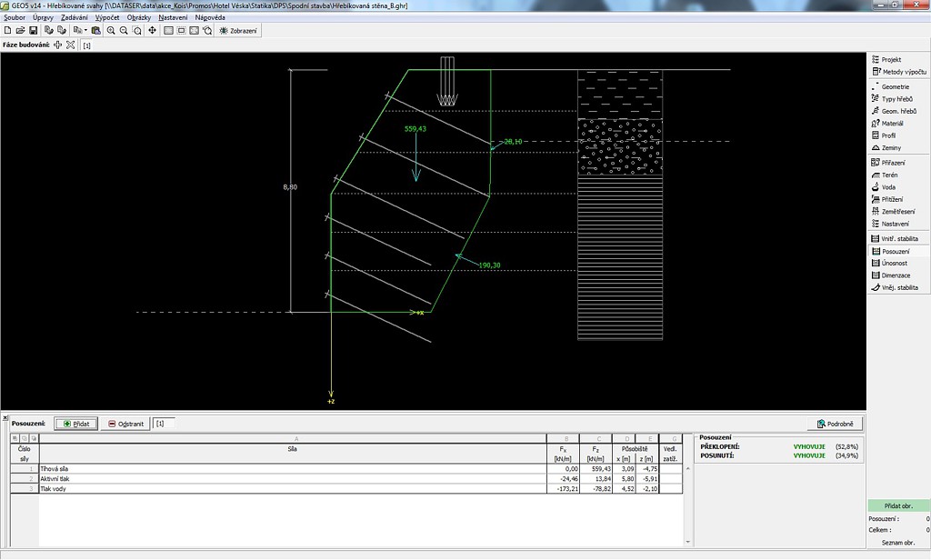
Task: Select construction stage tab [1]
Action: (x=87, y=45)
